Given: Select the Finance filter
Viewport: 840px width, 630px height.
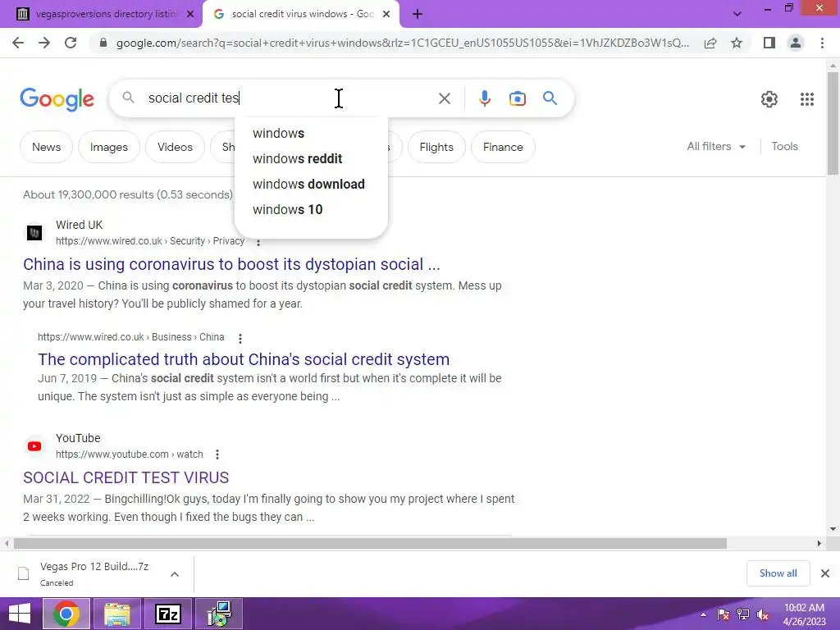Looking at the screenshot, I should click(503, 148).
